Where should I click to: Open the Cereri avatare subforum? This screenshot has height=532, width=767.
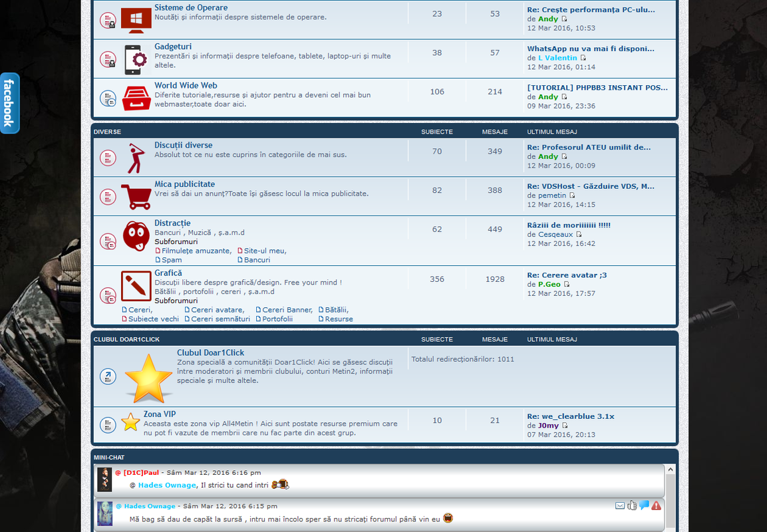(217, 310)
